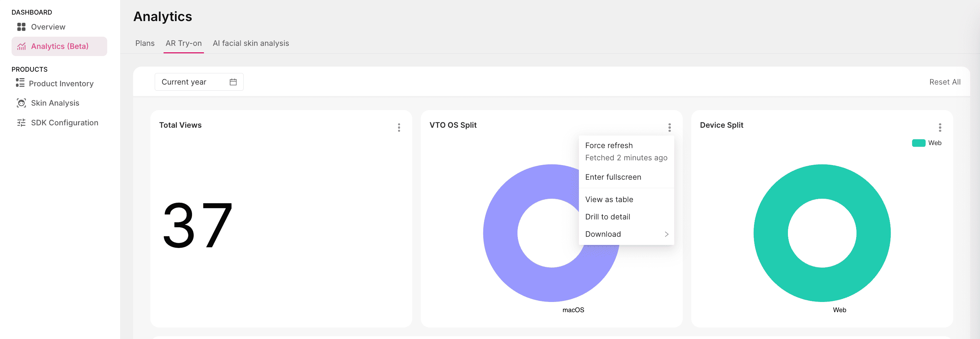Select View as table option

(x=609, y=200)
